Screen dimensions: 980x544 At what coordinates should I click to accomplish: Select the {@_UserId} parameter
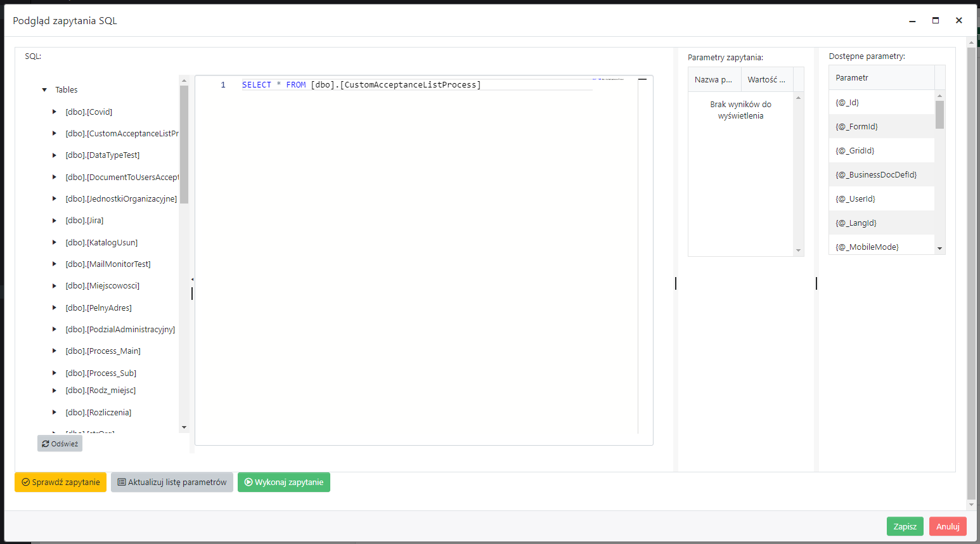tap(881, 198)
